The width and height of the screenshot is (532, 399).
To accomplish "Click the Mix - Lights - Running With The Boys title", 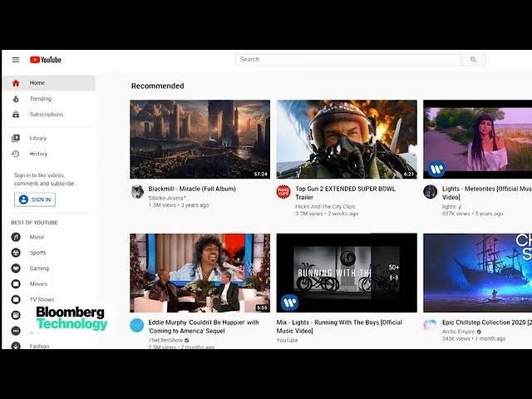I will click(339, 327).
